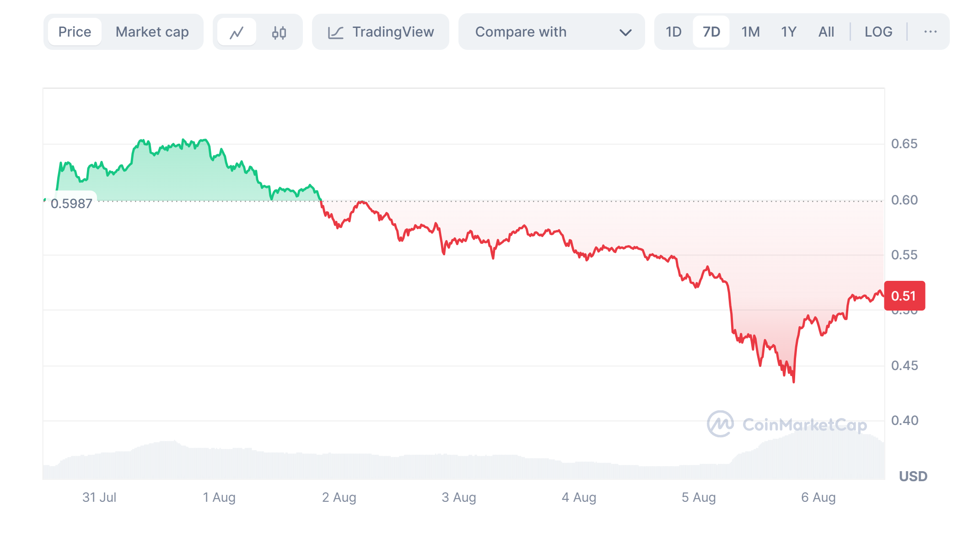Toggle the LOG scale option
Viewport: 980px width, 537px height.
(878, 32)
